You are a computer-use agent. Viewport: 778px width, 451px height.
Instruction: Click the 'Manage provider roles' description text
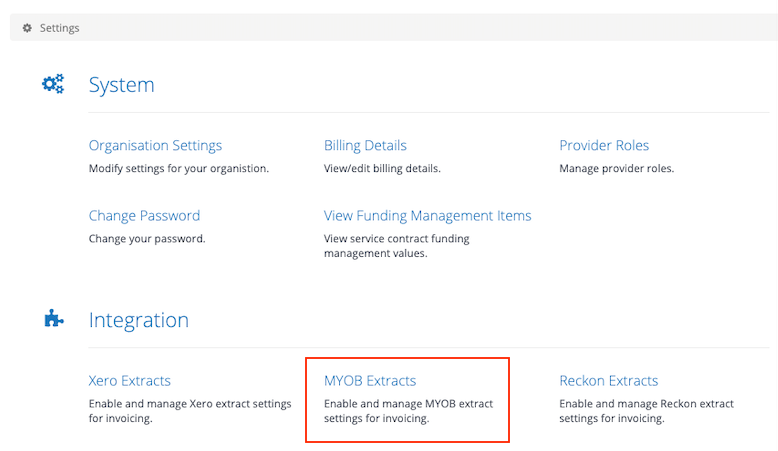tap(617, 169)
